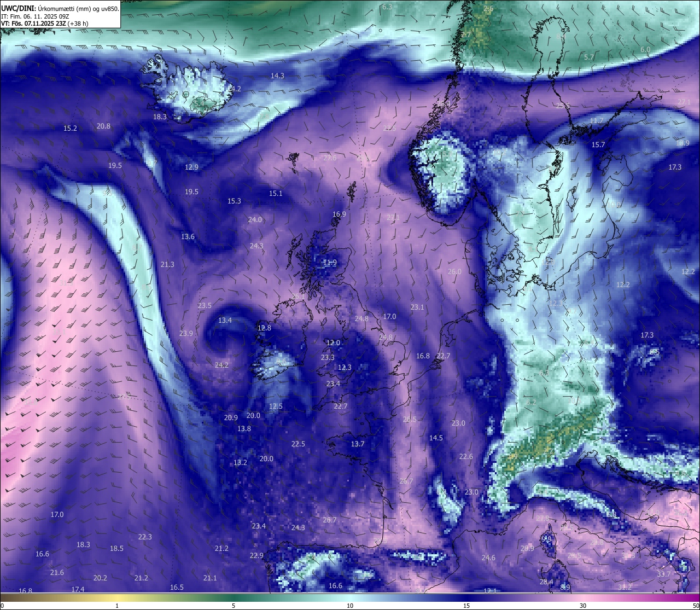Click the 21.3 value label
This screenshot has height=610, width=700.
click(167, 264)
